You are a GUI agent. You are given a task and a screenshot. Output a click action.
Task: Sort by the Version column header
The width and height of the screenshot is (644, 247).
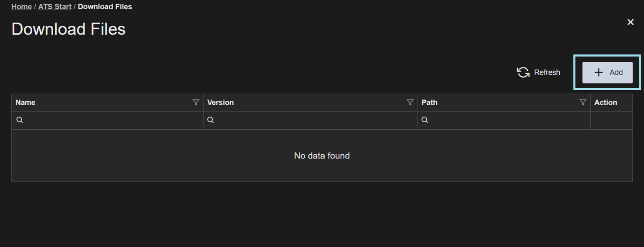220,102
